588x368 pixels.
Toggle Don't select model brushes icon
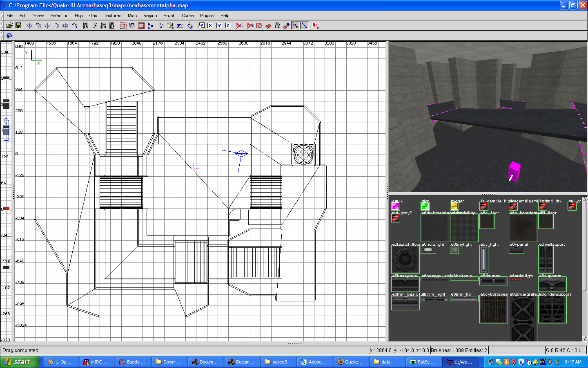click(x=239, y=25)
